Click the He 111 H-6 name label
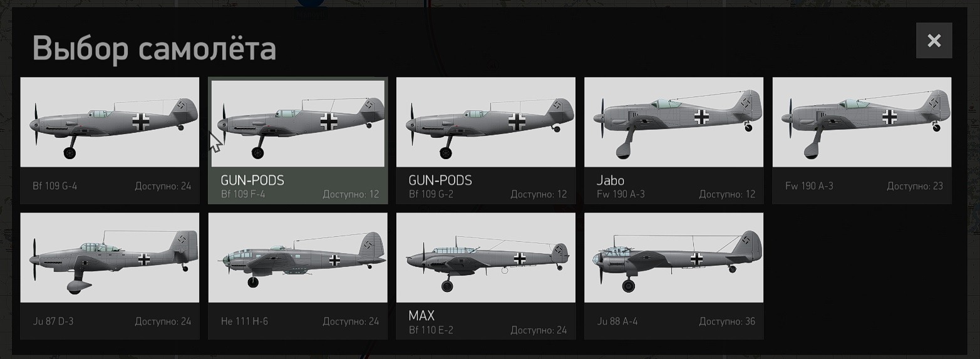The width and height of the screenshot is (980, 359). click(x=244, y=321)
